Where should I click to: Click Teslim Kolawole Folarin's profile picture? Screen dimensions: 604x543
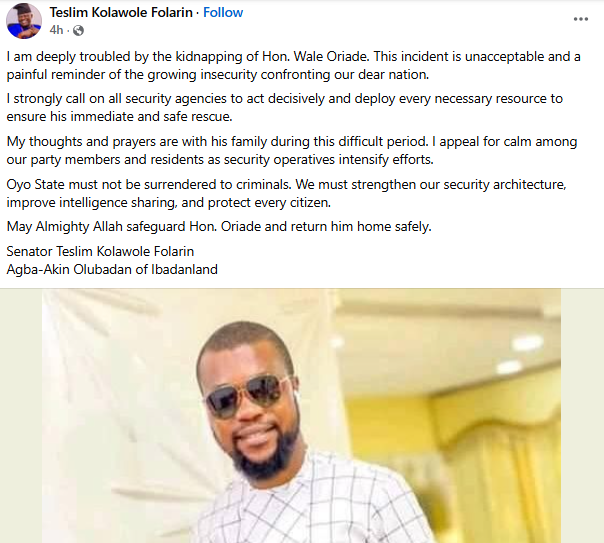(23, 20)
